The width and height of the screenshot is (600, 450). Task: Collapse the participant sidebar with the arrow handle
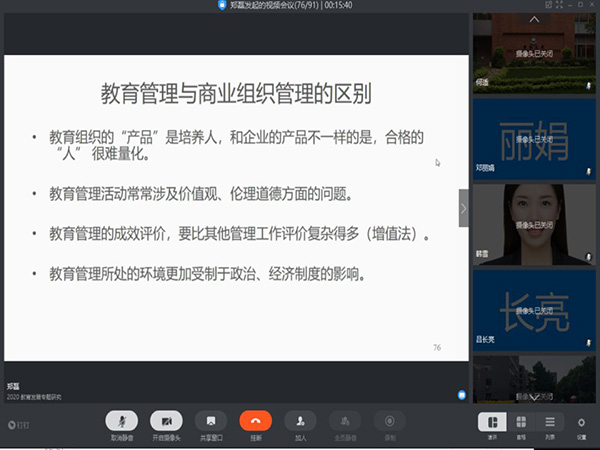tap(463, 208)
